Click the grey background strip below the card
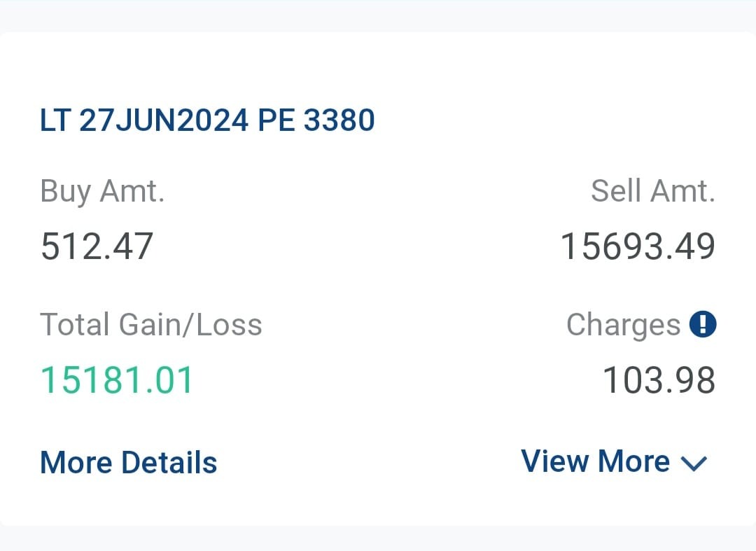Screen dimensions: 756x551 point(378,538)
